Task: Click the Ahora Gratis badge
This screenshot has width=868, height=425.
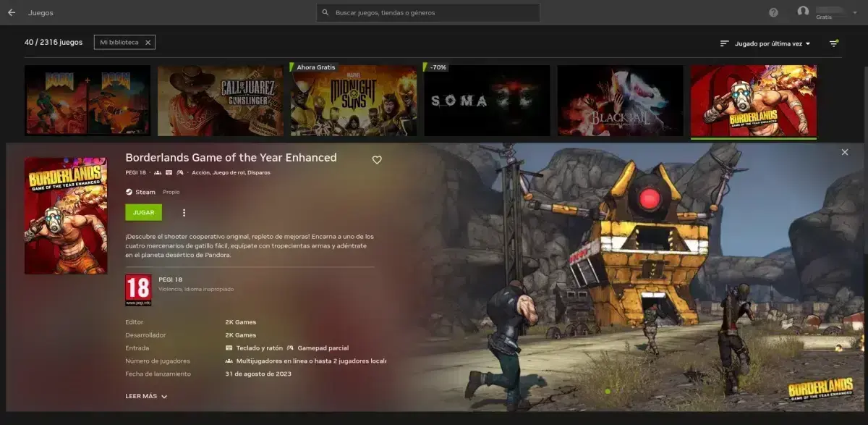Action: click(315, 67)
